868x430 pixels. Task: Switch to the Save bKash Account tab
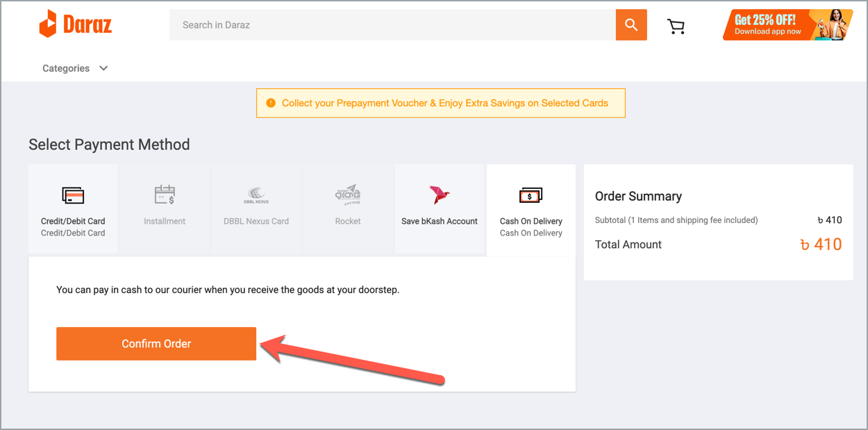pyautogui.click(x=440, y=208)
